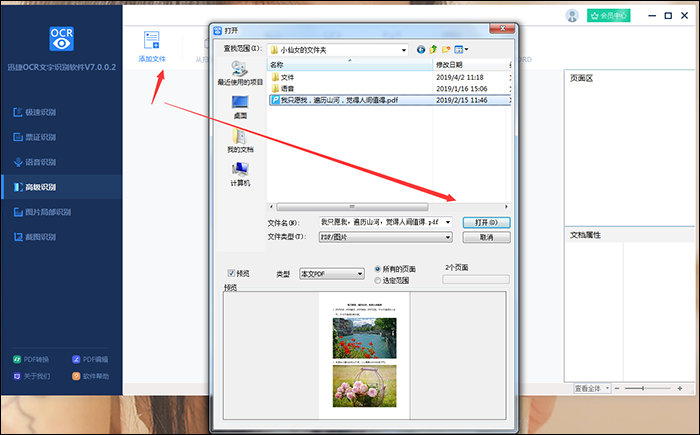
Task: Open PDF编辑 link in sidebar
Action: [x=90, y=360]
